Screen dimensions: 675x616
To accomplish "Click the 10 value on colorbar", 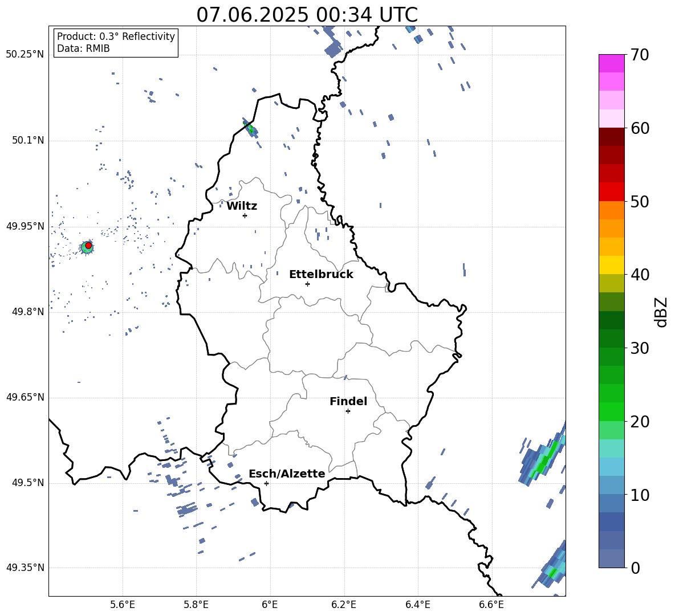I will tap(640, 495).
